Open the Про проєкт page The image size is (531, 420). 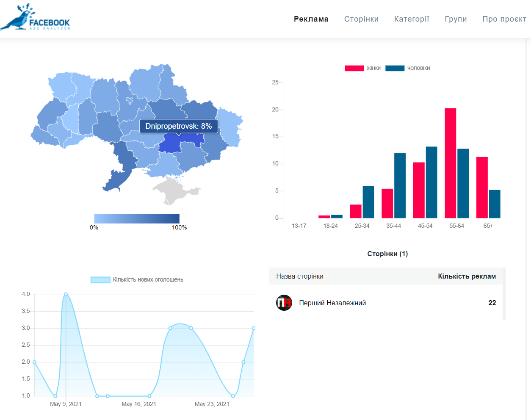pyautogui.click(x=504, y=19)
